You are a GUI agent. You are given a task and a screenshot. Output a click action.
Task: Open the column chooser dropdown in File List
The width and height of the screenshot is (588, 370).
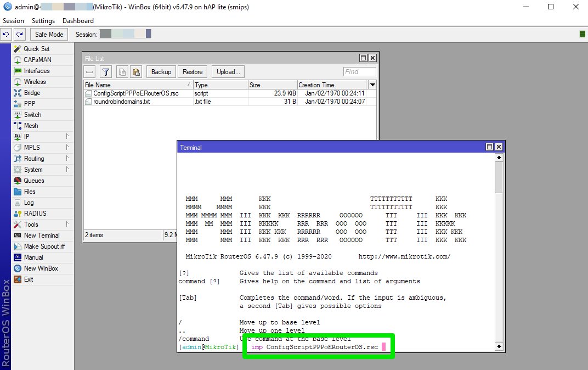point(372,85)
